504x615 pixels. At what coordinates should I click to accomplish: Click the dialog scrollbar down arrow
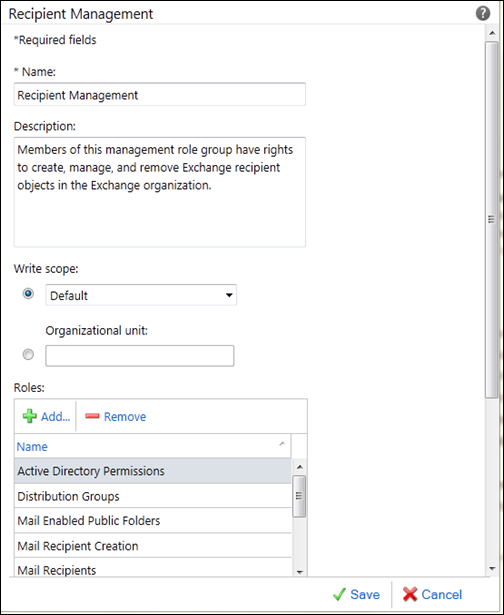click(x=492, y=568)
